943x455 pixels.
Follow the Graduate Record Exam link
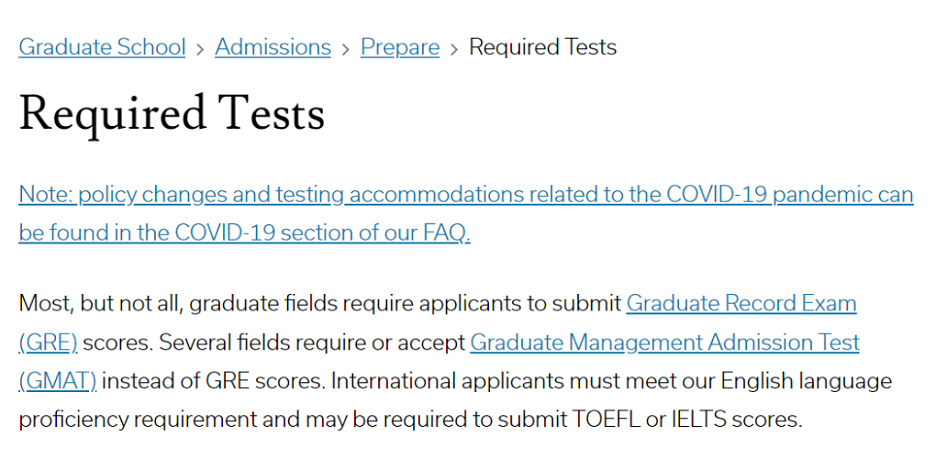741,304
